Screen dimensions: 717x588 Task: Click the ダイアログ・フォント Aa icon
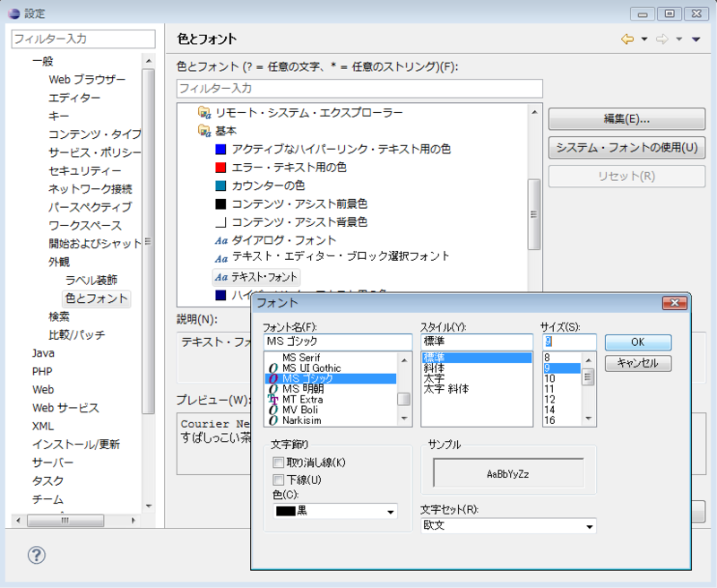coord(221,240)
